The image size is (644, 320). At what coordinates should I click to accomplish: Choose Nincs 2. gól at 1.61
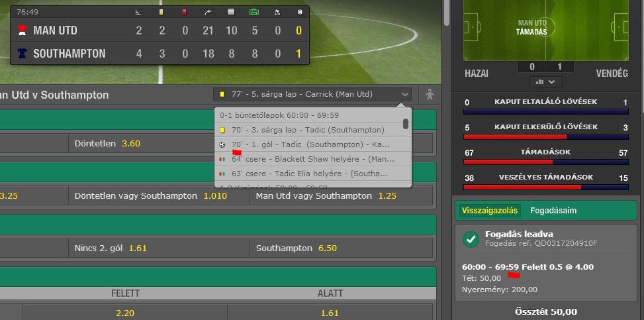click(x=160, y=248)
